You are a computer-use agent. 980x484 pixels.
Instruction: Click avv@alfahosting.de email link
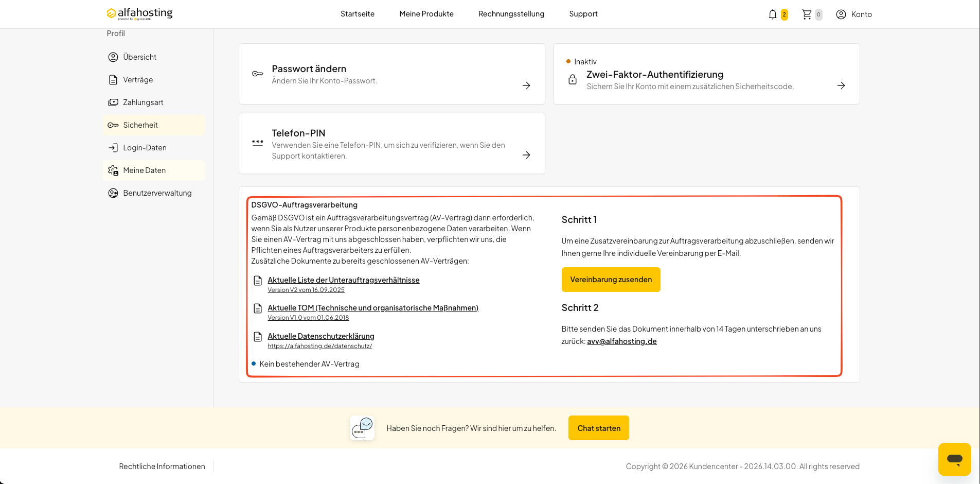click(622, 341)
